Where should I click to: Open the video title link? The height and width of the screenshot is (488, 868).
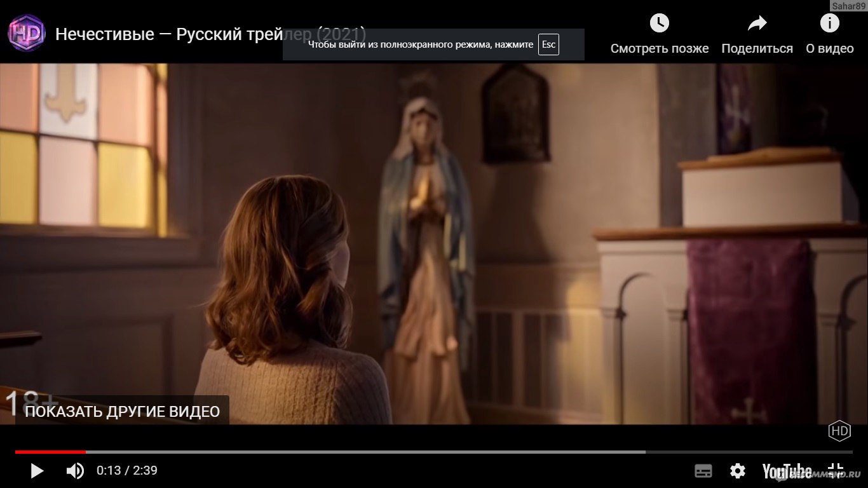click(x=210, y=34)
